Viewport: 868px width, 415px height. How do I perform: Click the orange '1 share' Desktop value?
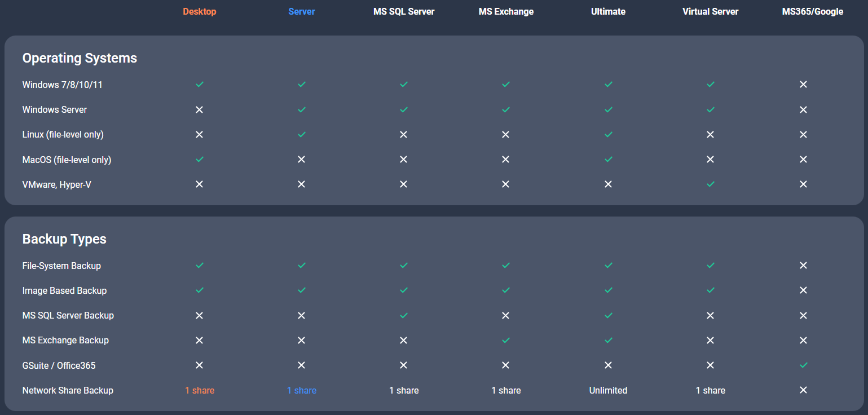click(200, 390)
